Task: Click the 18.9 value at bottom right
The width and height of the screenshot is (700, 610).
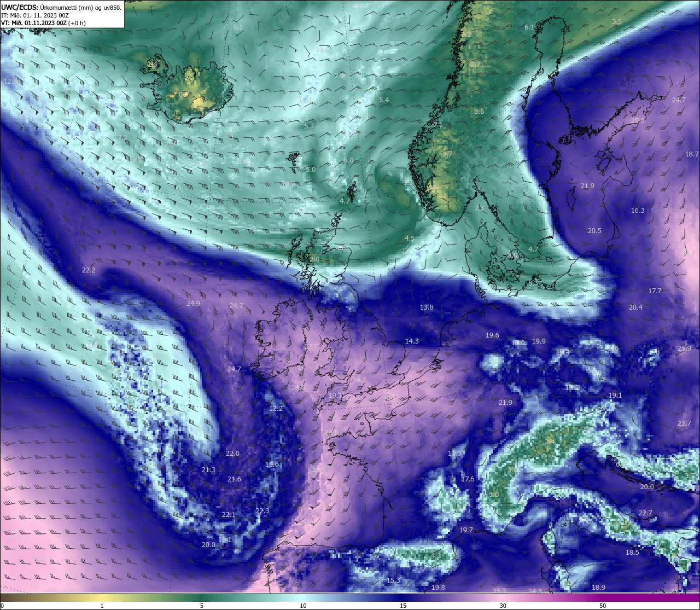Action: [x=598, y=588]
